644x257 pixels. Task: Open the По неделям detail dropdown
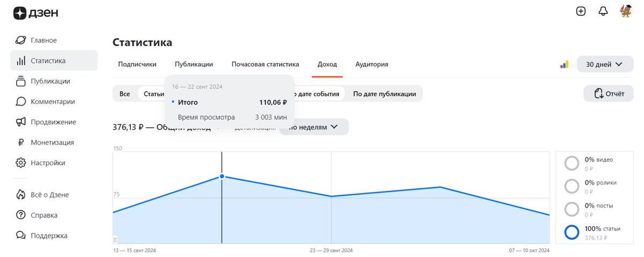pyautogui.click(x=314, y=127)
